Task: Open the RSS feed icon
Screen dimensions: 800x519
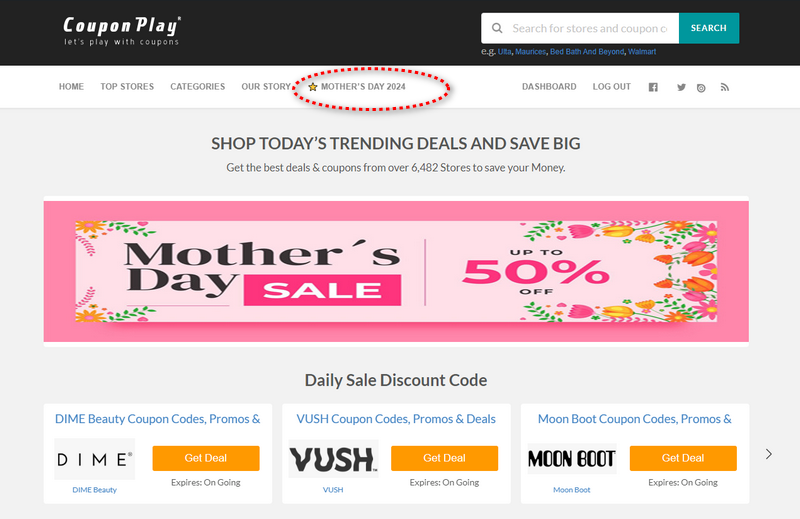Action: pos(724,87)
